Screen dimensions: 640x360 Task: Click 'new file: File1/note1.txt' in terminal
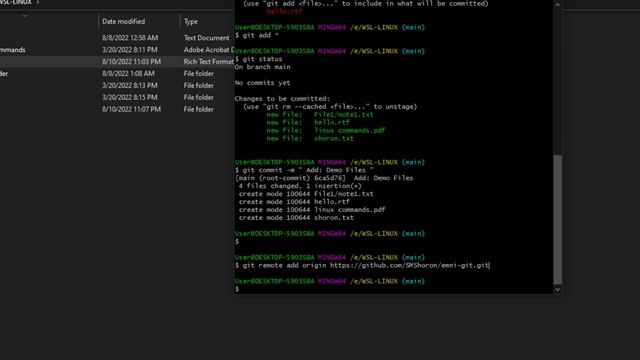320,114
